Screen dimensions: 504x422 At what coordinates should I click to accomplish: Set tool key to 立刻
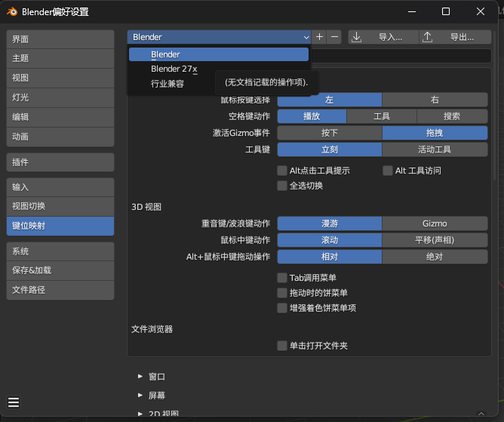330,149
